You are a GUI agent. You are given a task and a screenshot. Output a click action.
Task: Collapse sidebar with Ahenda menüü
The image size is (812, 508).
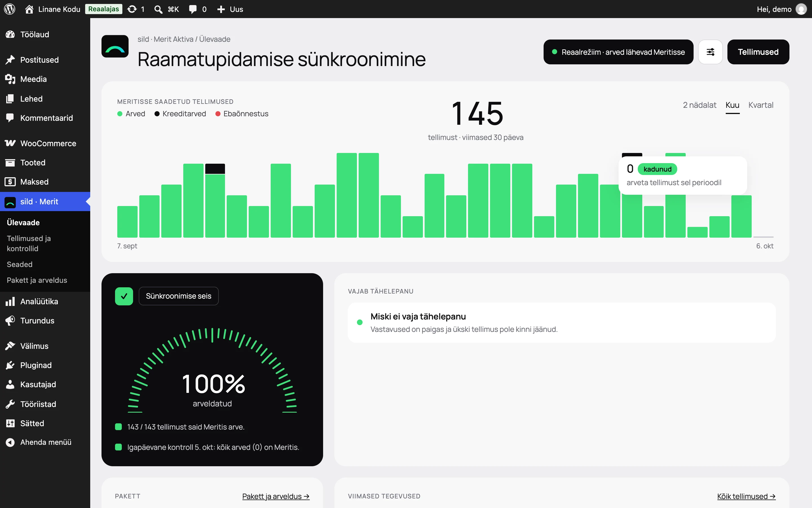click(45, 442)
